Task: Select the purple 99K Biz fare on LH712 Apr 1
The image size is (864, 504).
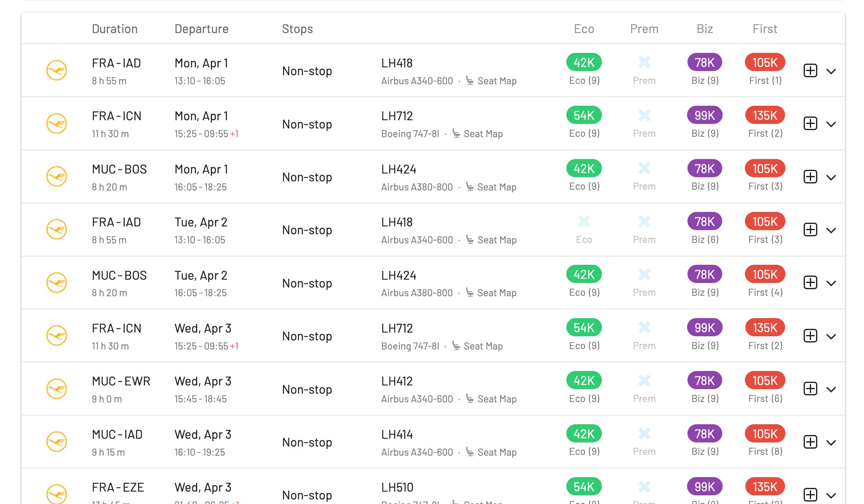Action: (x=704, y=115)
